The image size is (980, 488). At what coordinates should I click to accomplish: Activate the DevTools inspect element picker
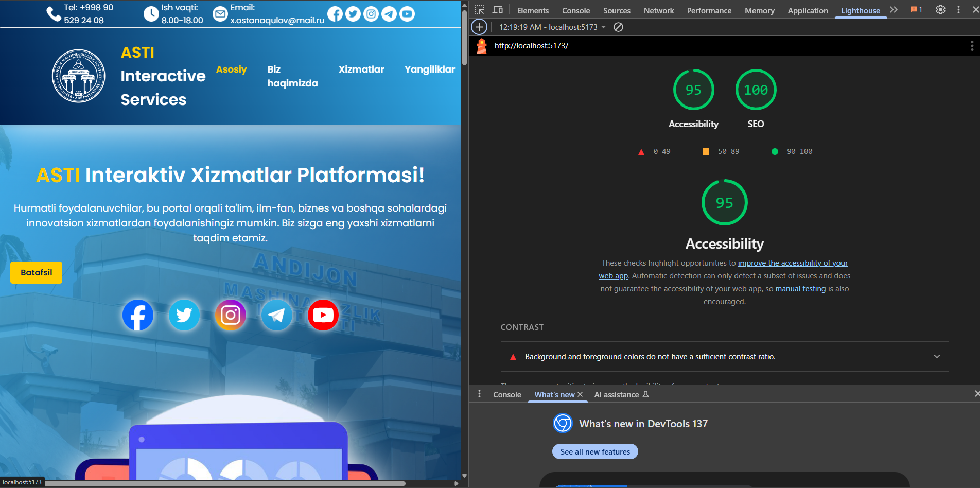480,10
